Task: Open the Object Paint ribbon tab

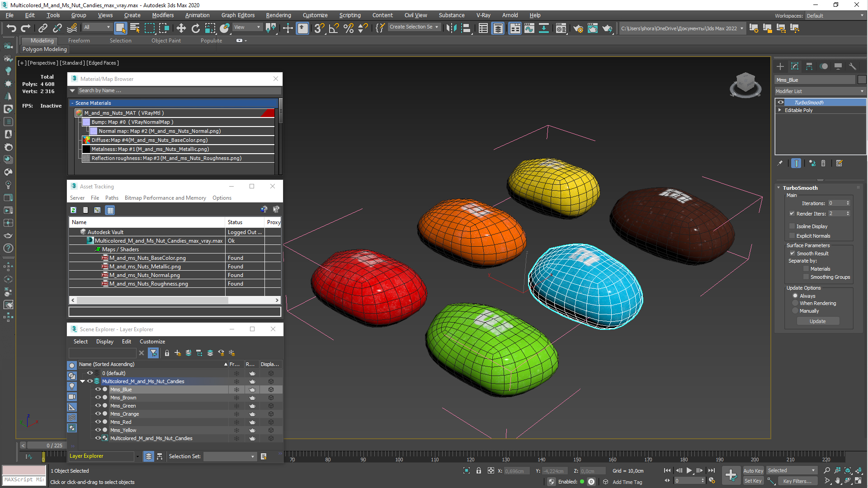Action: pos(166,41)
